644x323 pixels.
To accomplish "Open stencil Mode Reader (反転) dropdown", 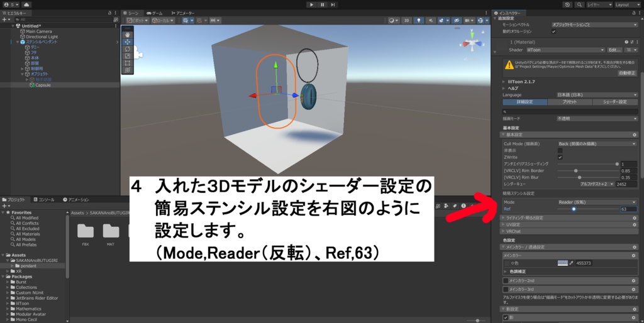I will point(597,202).
